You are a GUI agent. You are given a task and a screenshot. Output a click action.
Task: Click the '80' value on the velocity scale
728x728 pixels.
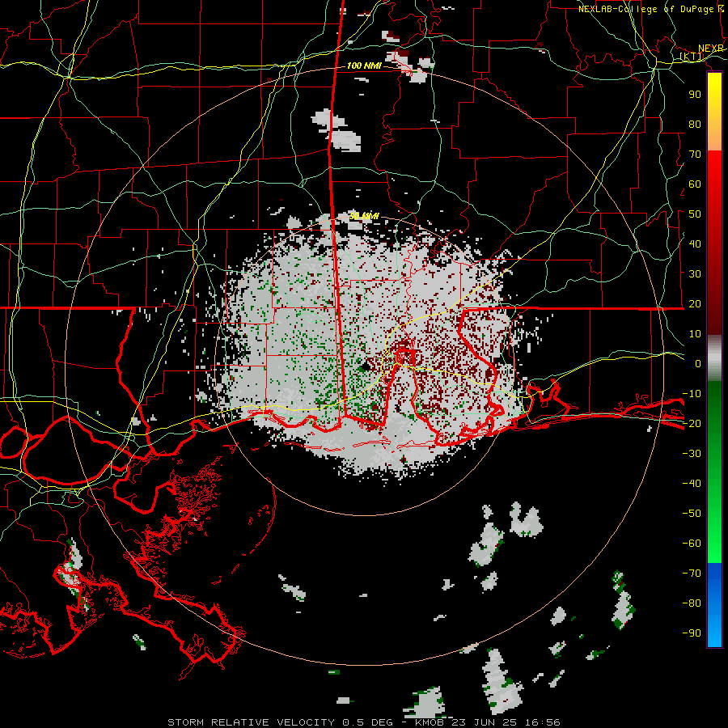[695, 125]
